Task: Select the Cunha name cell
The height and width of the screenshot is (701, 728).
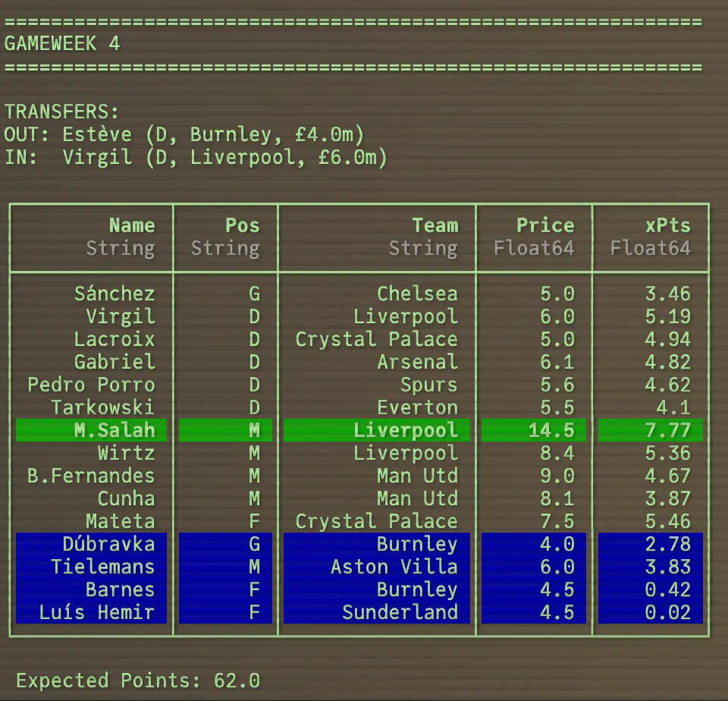Action: point(127,498)
